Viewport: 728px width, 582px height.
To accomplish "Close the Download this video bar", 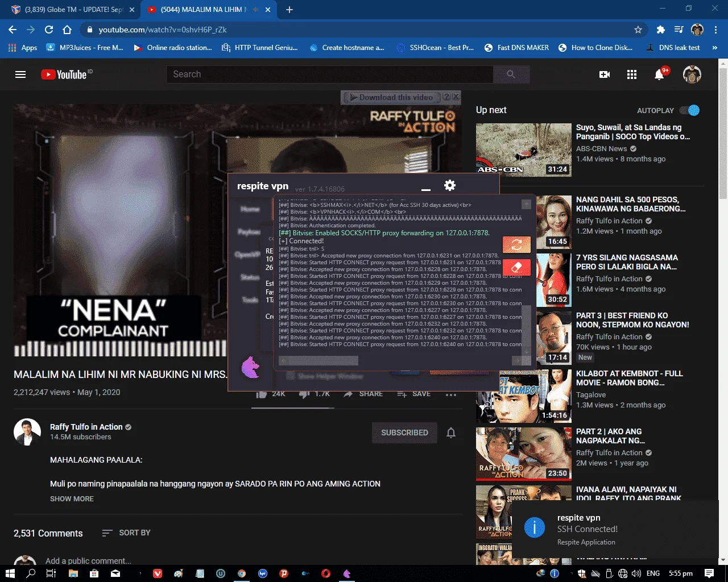I will (x=456, y=97).
